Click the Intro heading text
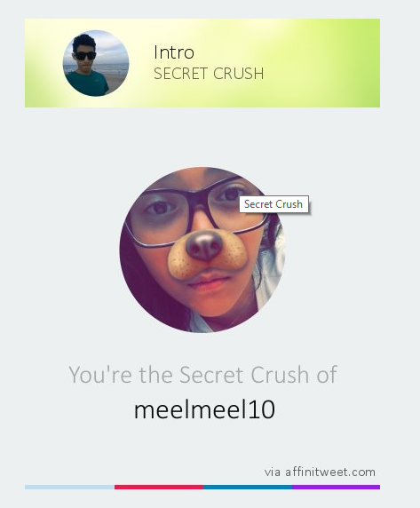The height and width of the screenshot is (508, 420). coord(174,52)
